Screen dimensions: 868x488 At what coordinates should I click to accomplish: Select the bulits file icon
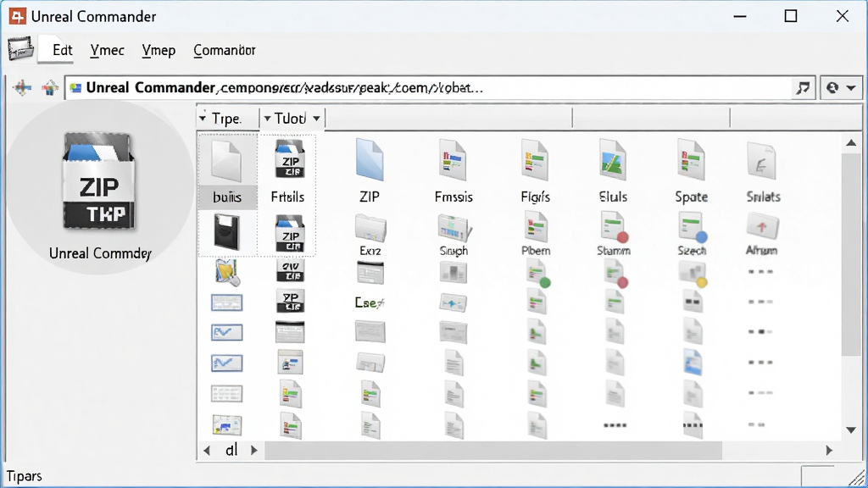(x=227, y=161)
